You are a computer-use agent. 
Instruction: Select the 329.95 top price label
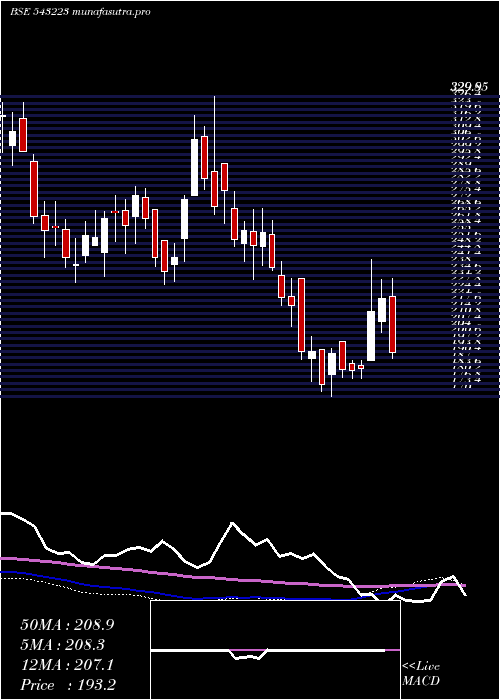coord(468,87)
